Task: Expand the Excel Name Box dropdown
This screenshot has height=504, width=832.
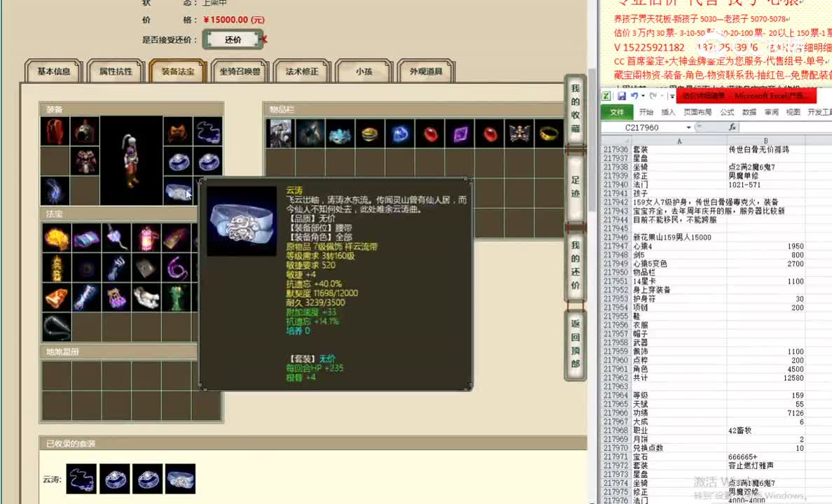Action: point(688,127)
